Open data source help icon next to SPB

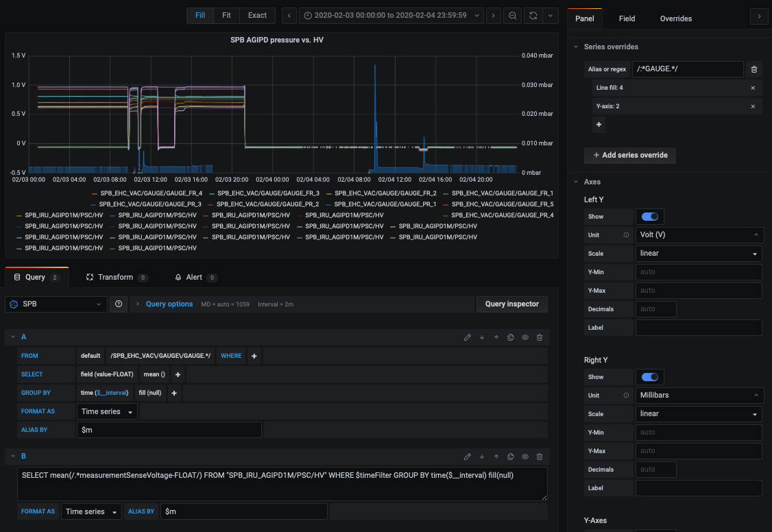click(x=119, y=304)
